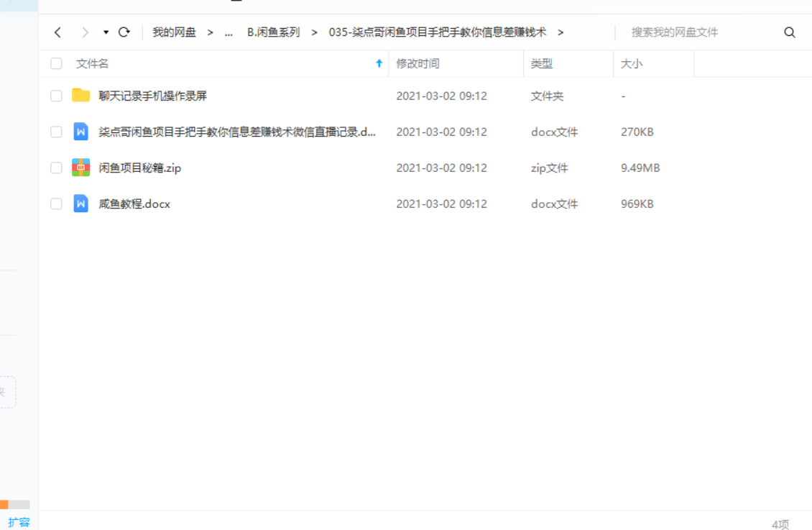The height and width of the screenshot is (530, 812).
Task: Click 035-柒点哥闲鱼项目 breadcrumb folder
Action: 437,32
